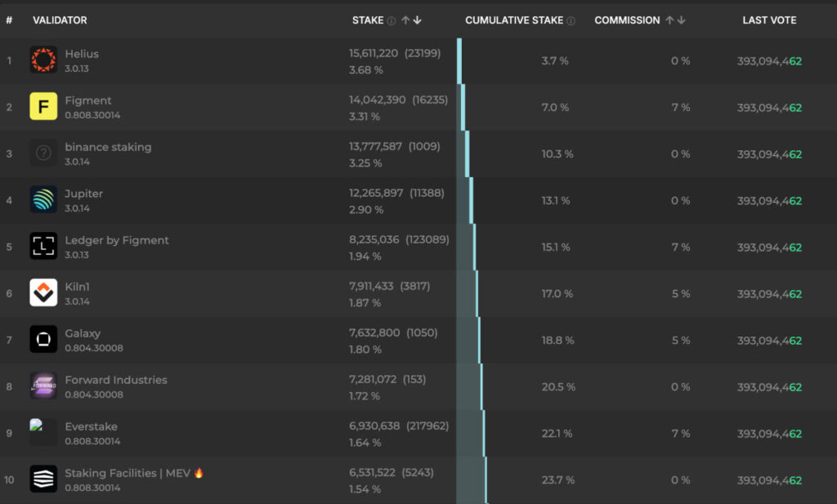The height and width of the screenshot is (504, 837).
Task: Click the cumulative stake bar for Helius
Action: [459, 60]
